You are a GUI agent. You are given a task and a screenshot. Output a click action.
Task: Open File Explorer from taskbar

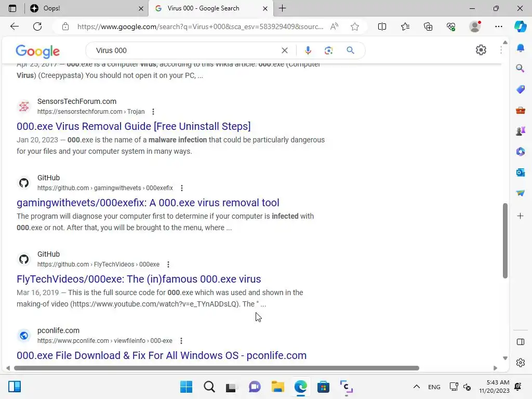(278, 387)
